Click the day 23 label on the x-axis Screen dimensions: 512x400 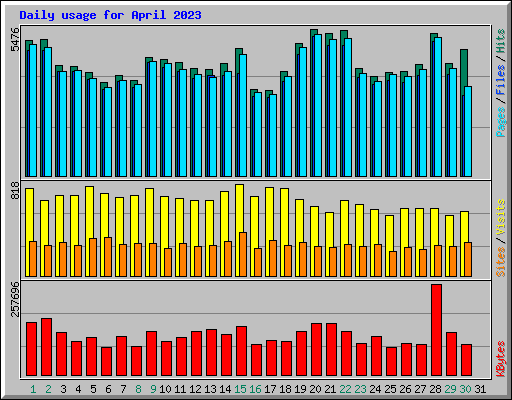(360, 389)
